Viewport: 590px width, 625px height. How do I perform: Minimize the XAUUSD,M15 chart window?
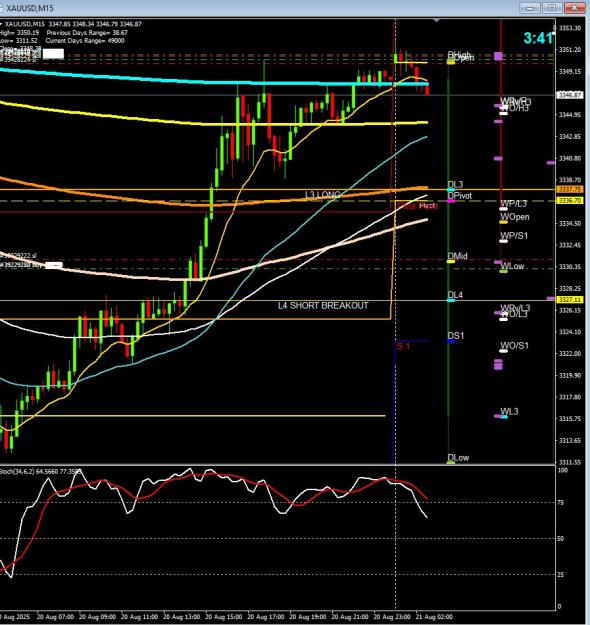click(x=530, y=8)
